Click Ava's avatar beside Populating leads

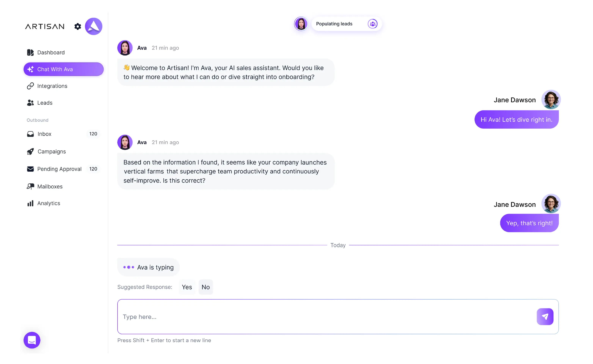point(301,24)
